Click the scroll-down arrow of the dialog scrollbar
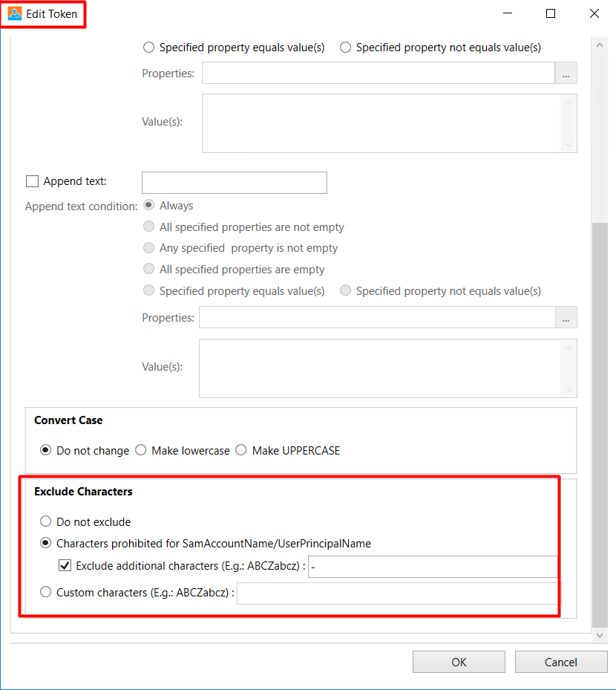This screenshot has width=616, height=690. (600, 635)
